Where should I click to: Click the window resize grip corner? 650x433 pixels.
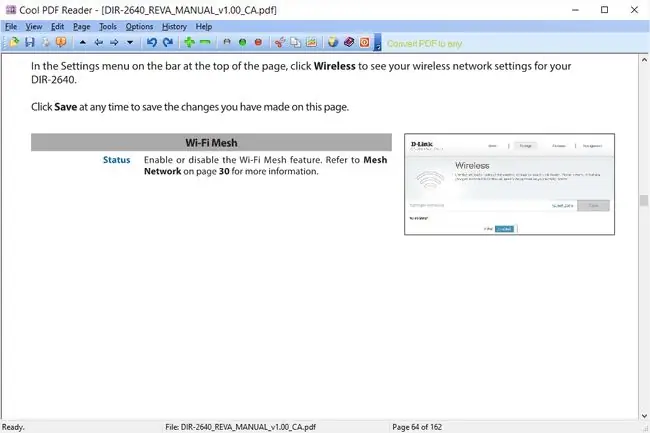(x=645, y=429)
